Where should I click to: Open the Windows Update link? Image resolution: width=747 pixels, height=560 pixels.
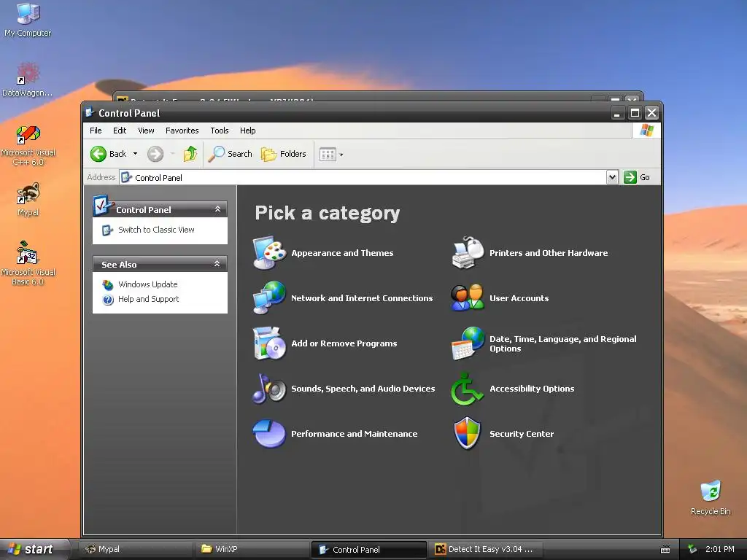(147, 284)
